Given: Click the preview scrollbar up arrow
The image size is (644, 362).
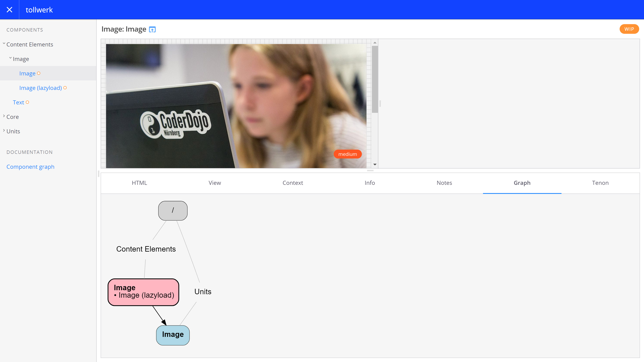Looking at the screenshot, I should 375,43.
